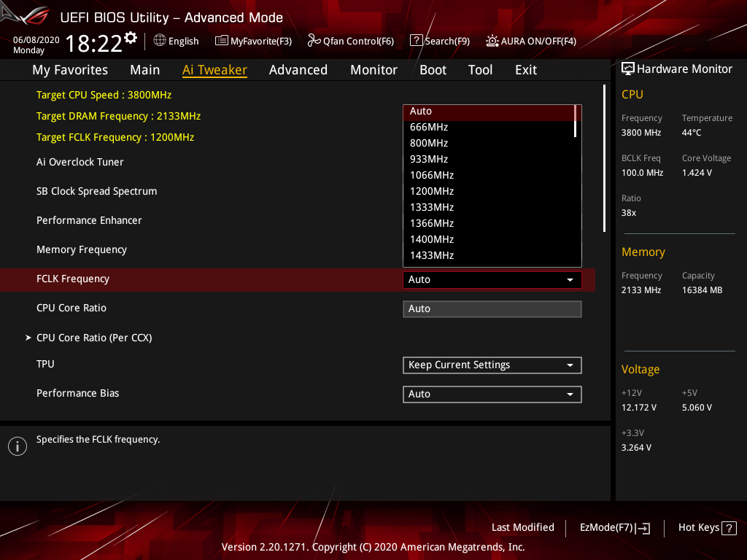Open the clock settings gear icon
The width and height of the screenshot is (747, 560).
pos(131,38)
